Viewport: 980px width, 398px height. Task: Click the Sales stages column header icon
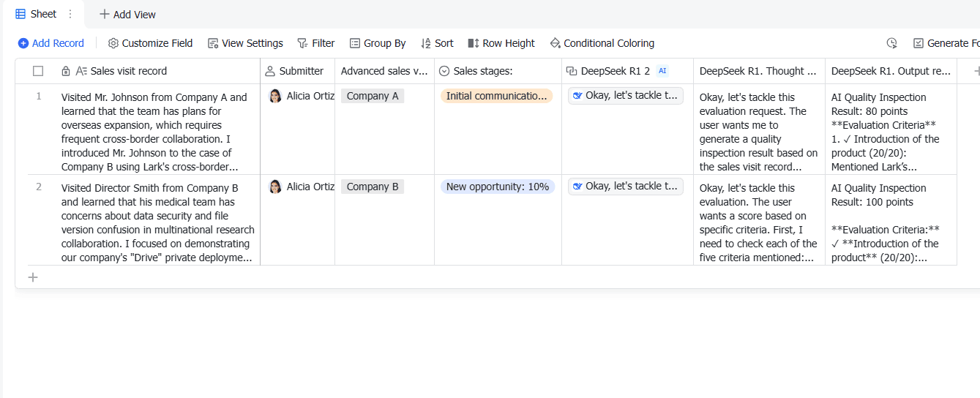pos(444,71)
